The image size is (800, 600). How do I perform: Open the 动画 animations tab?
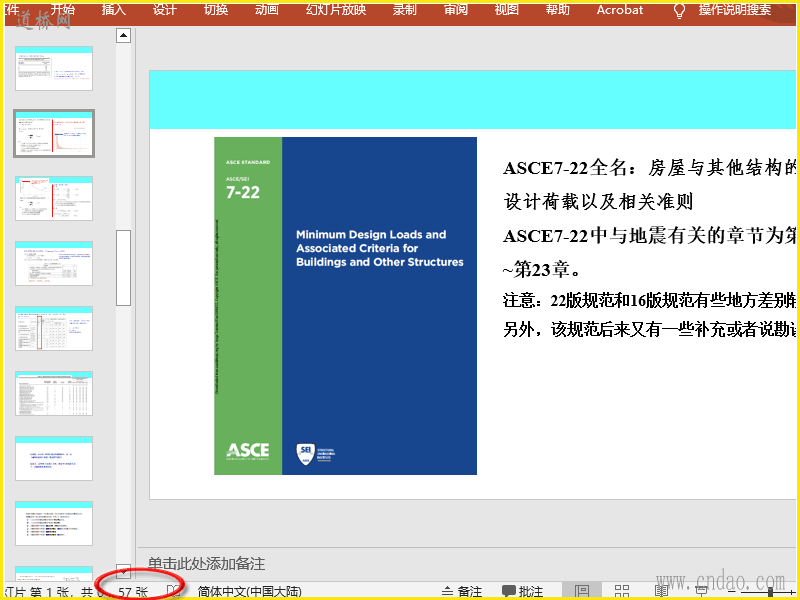point(267,9)
